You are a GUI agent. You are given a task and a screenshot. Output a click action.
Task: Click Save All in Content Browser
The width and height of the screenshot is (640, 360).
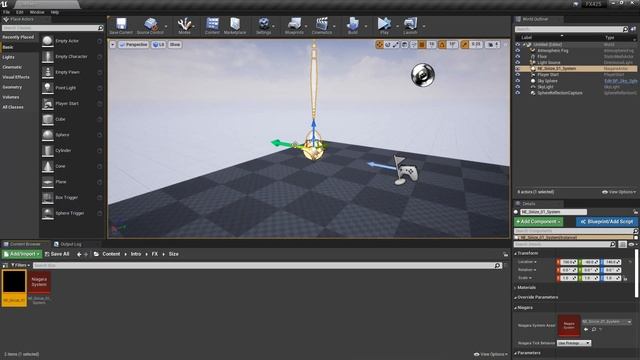57,254
